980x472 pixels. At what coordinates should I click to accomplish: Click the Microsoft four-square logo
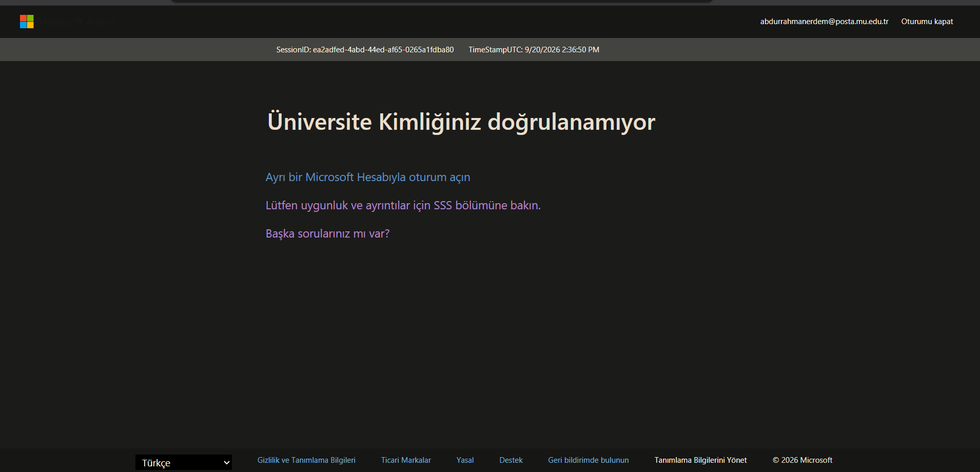pos(27,22)
